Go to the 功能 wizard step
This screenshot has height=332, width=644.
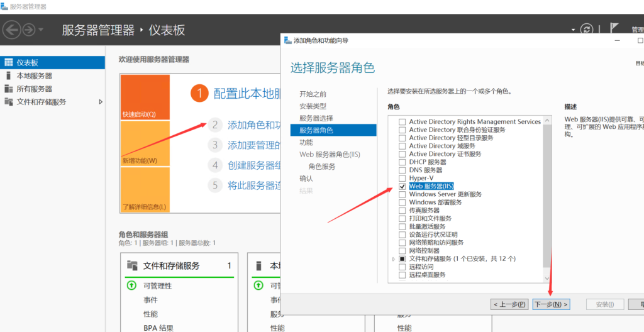306,142
